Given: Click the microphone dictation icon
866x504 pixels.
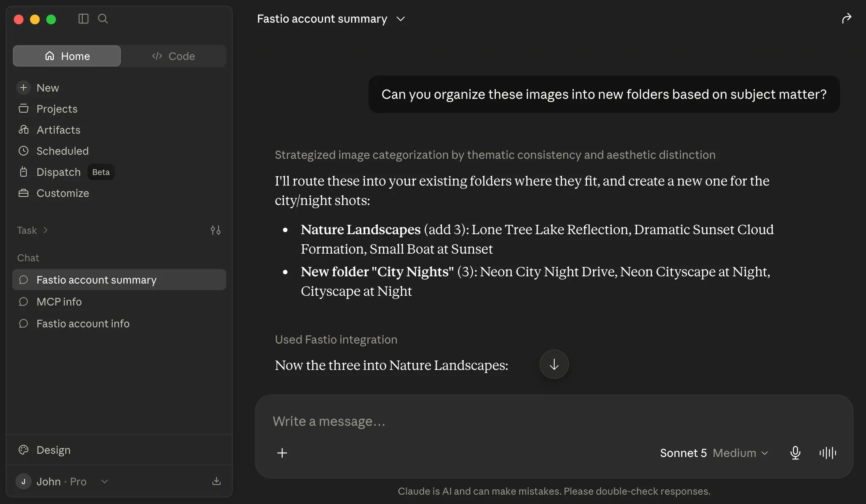Looking at the screenshot, I should pyautogui.click(x=795, y=453).
